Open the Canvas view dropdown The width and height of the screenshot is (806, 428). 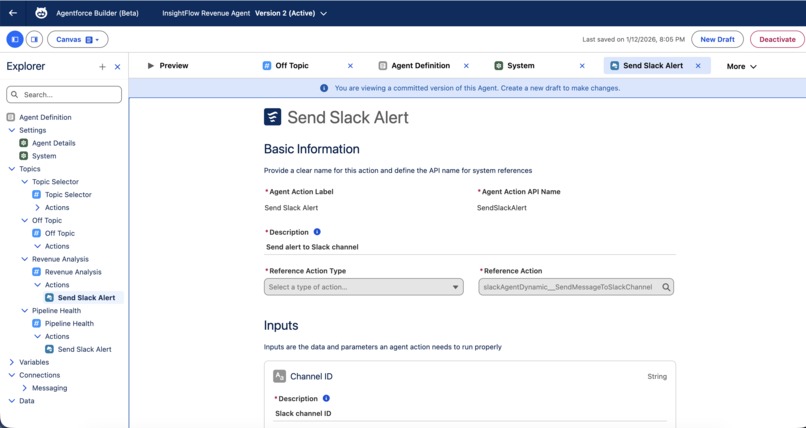point(78,40)
